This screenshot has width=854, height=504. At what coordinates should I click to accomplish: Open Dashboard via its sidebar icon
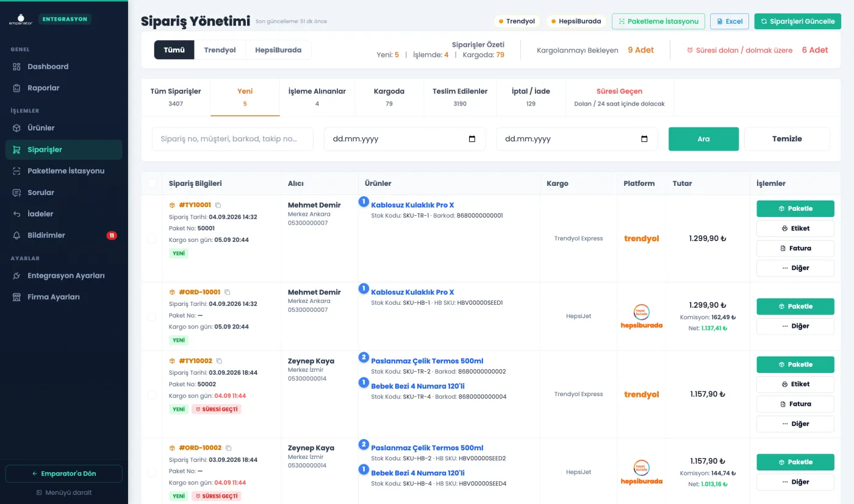pos(16,66)
